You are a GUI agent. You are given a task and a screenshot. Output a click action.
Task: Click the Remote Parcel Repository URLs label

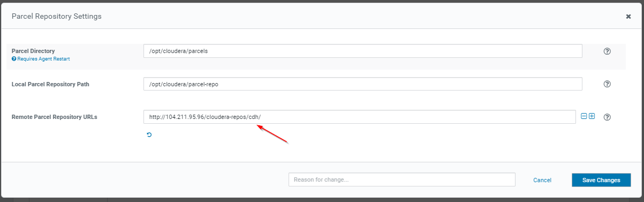tap(54, 116)
